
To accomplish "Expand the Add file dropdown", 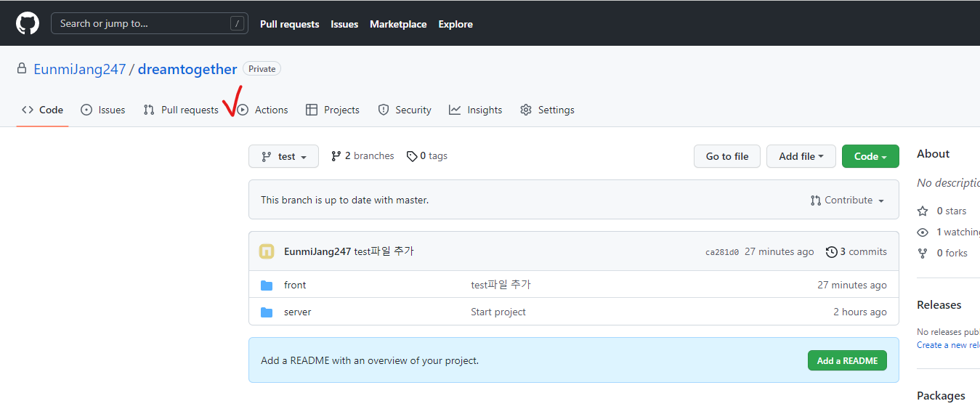I will click(x=801, y=156).
